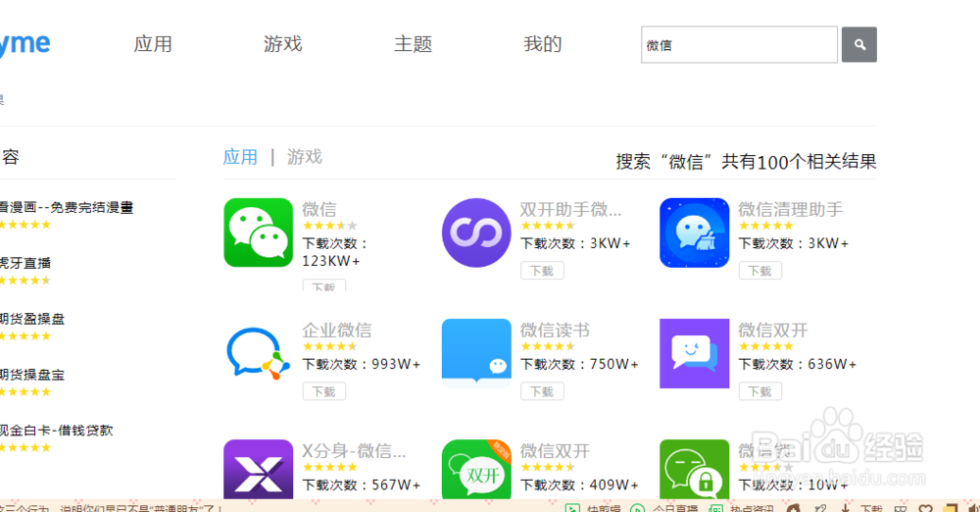Download 微信双开 636W+ with 下载 button
This screenshot has width=980, height=512.
pos(760,391)
